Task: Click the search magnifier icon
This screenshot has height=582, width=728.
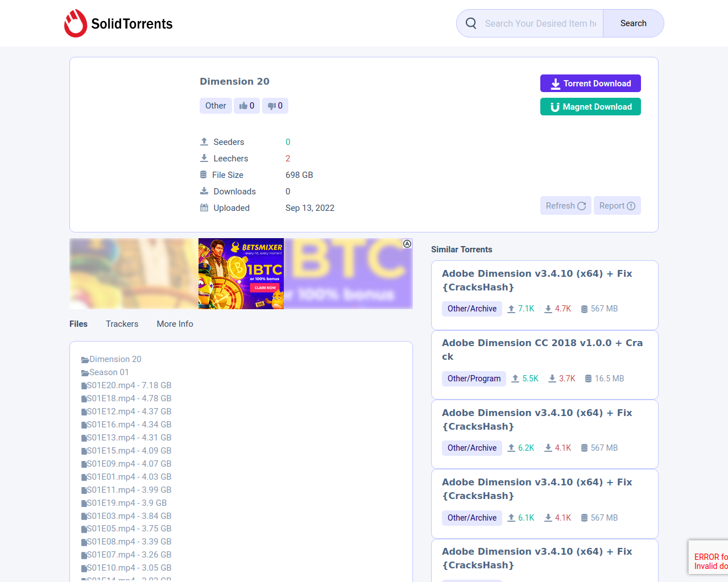Action: click(471, 23)
